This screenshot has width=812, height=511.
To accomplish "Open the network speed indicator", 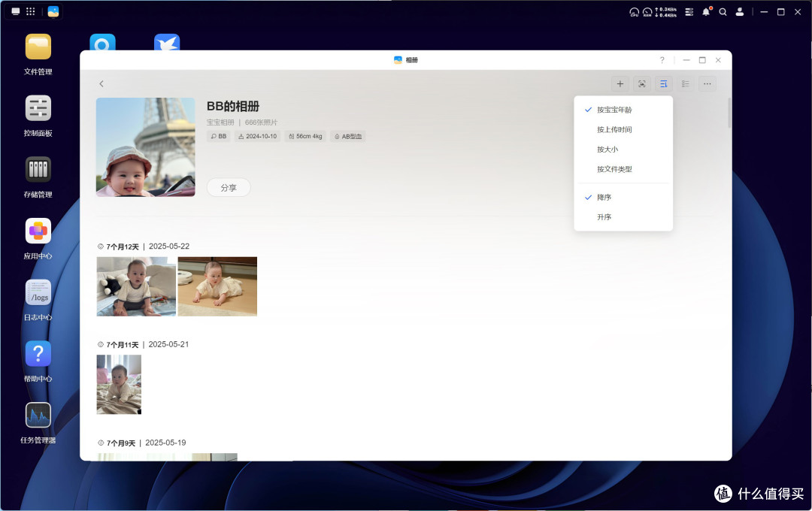I will tap(666, 12).
